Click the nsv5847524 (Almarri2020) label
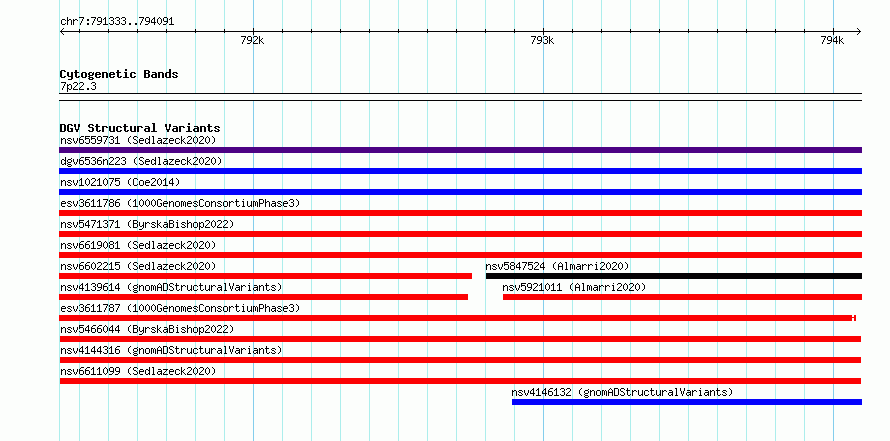Viewport: 890px width, 441px height. tap(557, 266)
